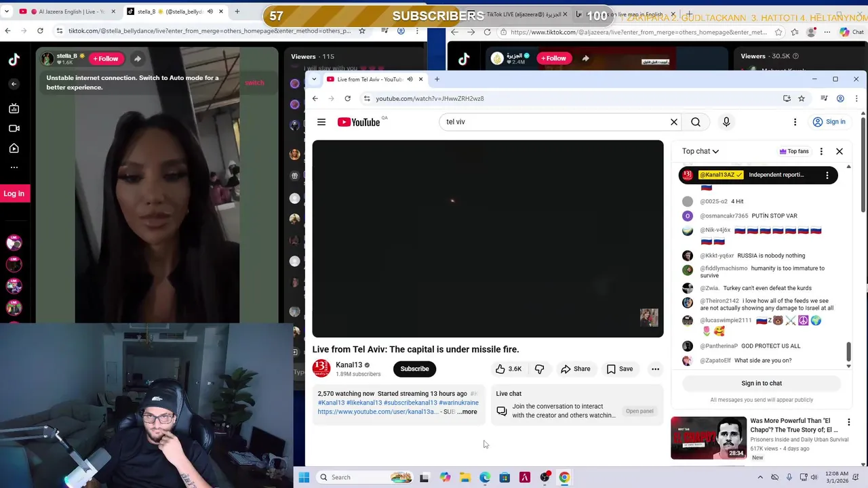
Task: Open YouTube settings three-dot menu beside Sign in
Action: tap(795, 122)
